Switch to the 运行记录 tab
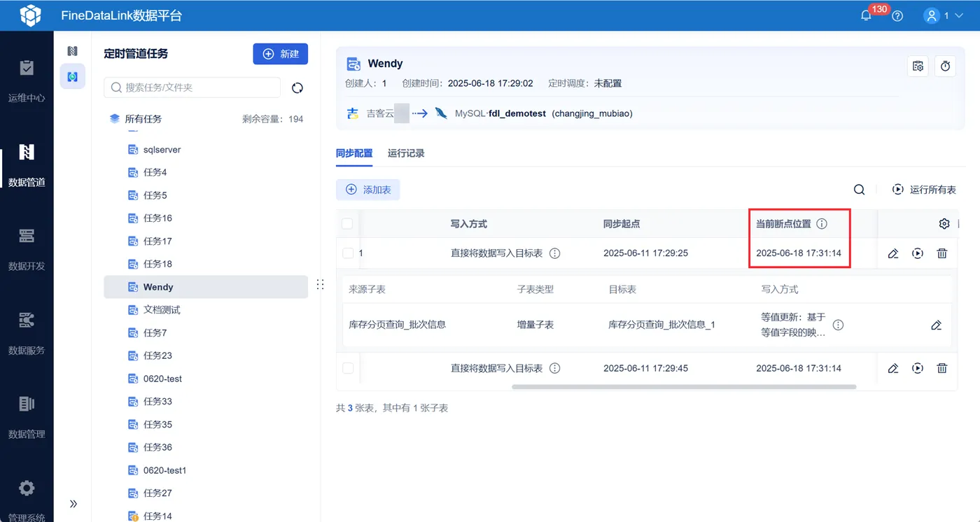 pos(406,153)
